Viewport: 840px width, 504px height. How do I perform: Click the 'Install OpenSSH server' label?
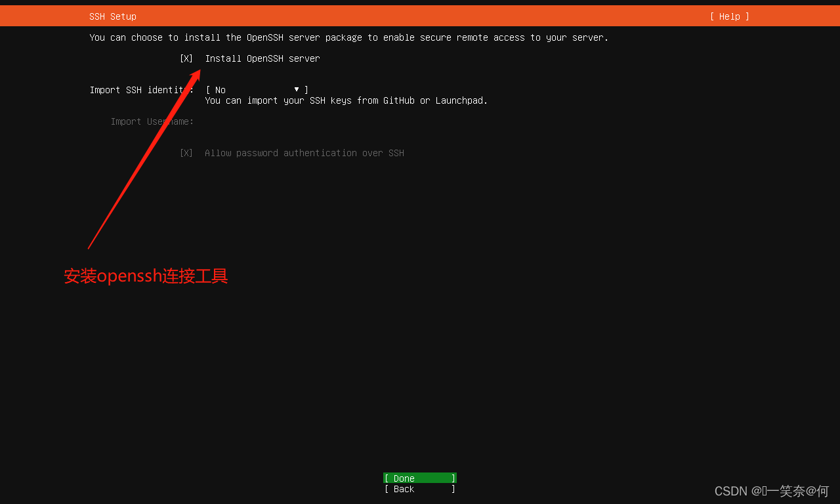pyautogui.click(x=262, y=58)
